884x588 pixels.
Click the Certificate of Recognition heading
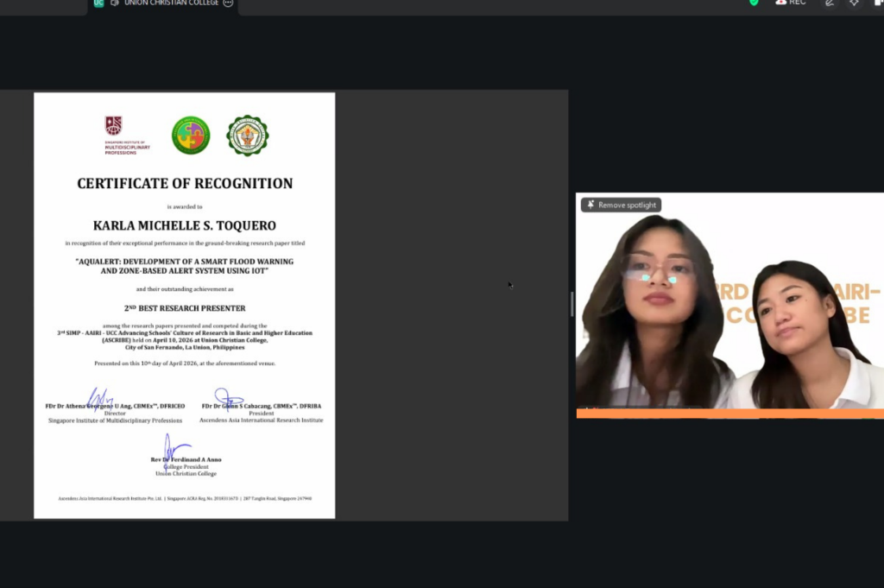(185, 183)
